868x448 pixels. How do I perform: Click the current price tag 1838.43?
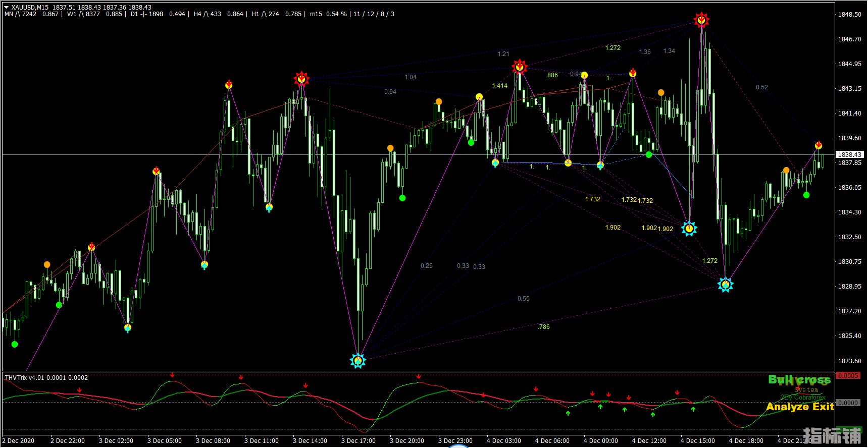click(x=849, y=155)
